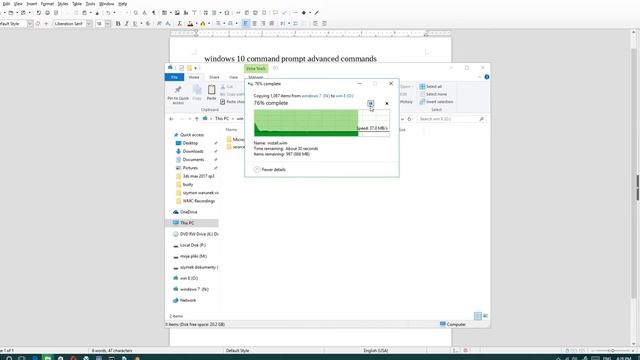Open the font size dropdown

[108, 24]
